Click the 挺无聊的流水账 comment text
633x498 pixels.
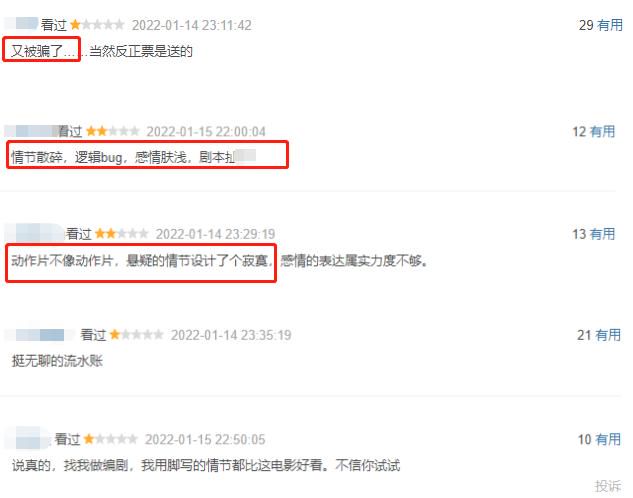click(x=57, y=360)
